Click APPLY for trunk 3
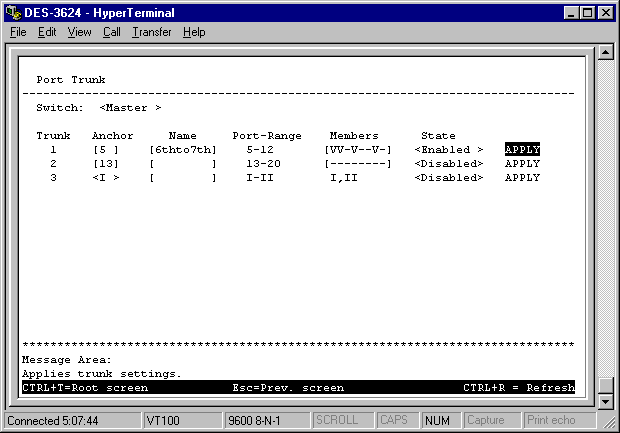Viewport: 620px width, 433px height. click(x=522, y=178)
